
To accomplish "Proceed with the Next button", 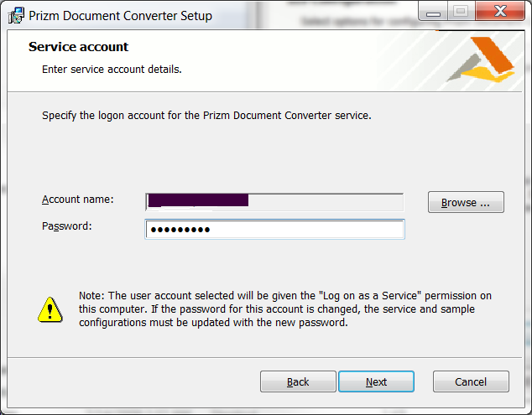I will point(376,381).
